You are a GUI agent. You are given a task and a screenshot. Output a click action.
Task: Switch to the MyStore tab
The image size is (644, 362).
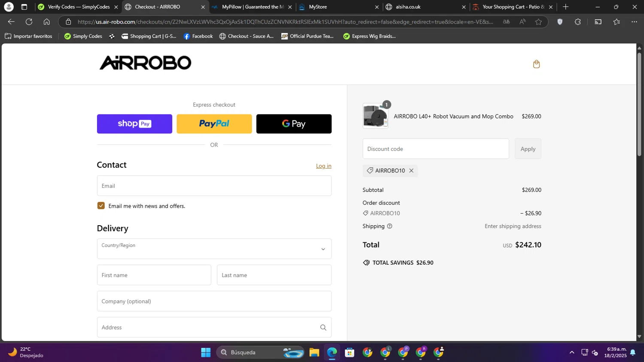[x=339, y=7]
